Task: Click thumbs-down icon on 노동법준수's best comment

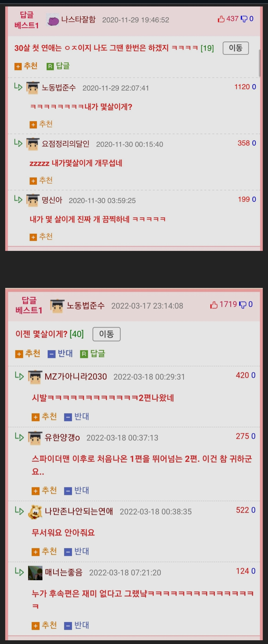Action: pyautogui.click(x=243, y=305)
